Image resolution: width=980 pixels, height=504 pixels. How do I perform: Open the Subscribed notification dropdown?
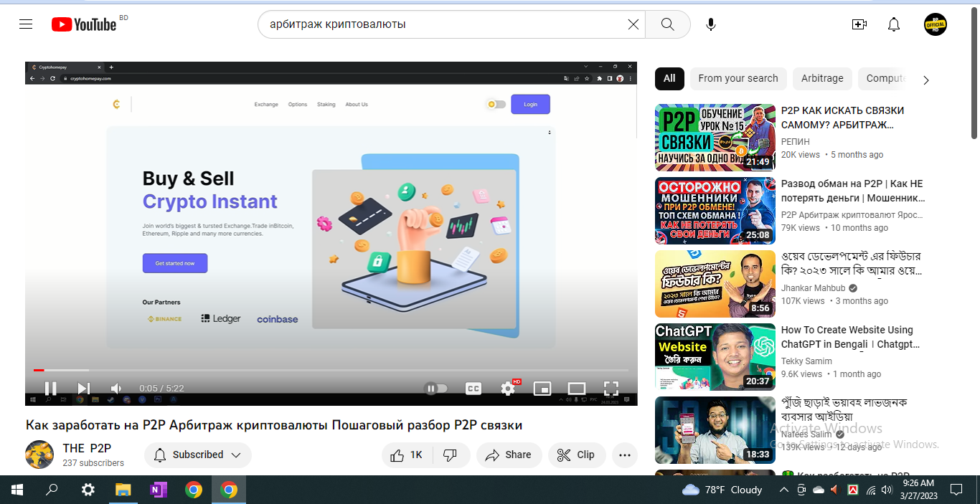tap(198, 455)
